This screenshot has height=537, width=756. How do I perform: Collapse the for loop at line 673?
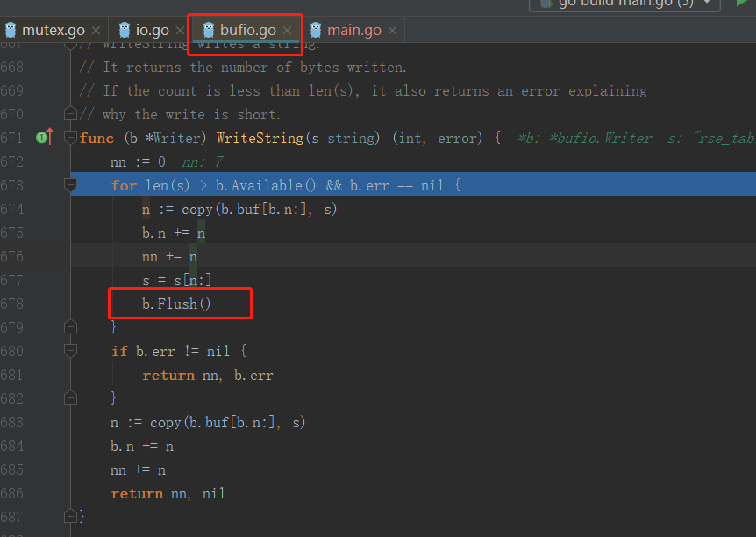click(70, 185)
